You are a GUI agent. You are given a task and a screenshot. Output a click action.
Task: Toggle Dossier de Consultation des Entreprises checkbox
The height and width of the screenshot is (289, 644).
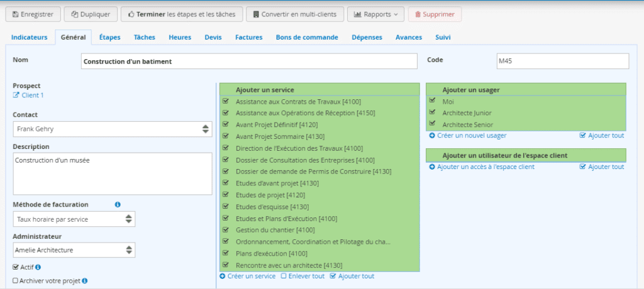[225, 160]
